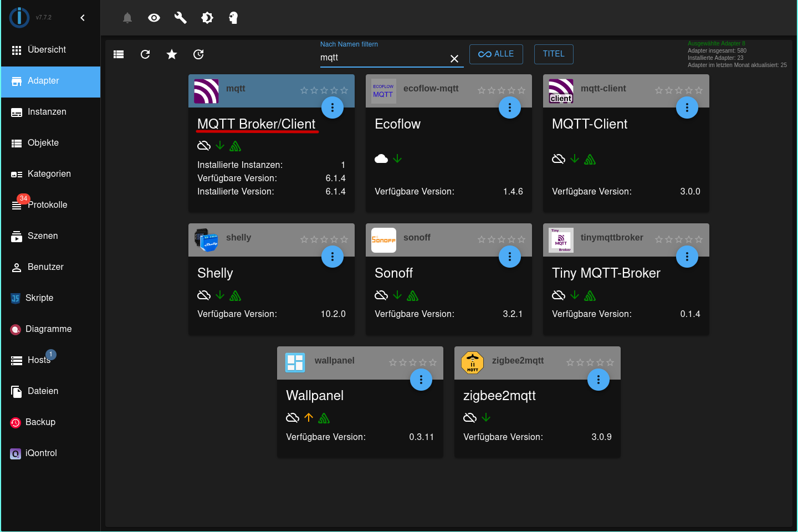Open options menu on Wallpanel card
The width and height of the screenshot is (798, 532).
coord(421,380)
